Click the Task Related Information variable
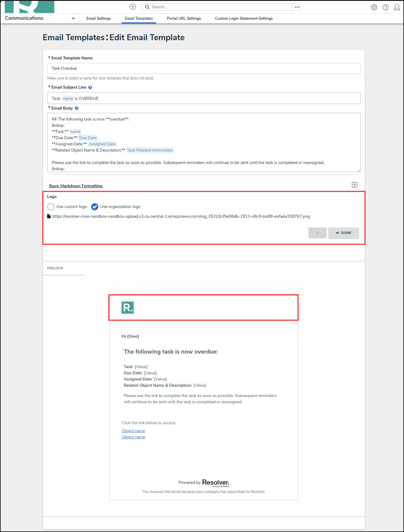 click(150, 150)
